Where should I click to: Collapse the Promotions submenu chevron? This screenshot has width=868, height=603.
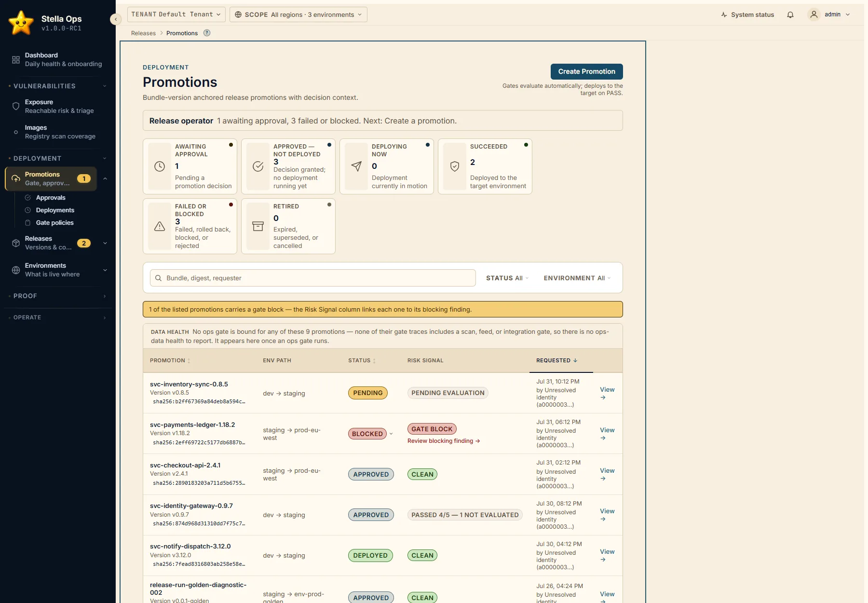pyautogui.click(x=105, y=178)
